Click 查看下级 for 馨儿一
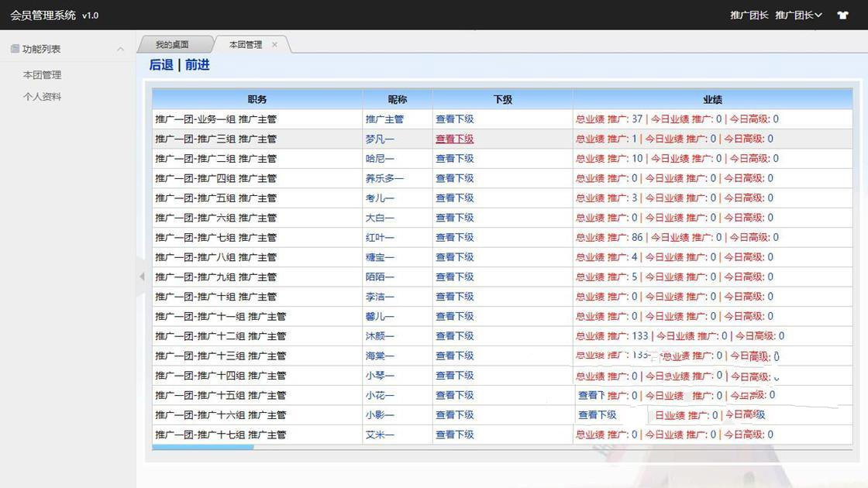 pos(454,316)
